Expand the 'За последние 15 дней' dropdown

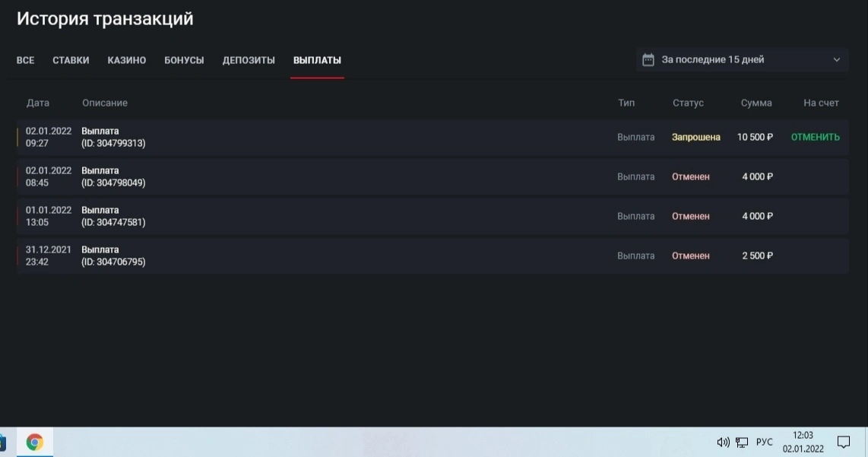click(x=742, y=60)
